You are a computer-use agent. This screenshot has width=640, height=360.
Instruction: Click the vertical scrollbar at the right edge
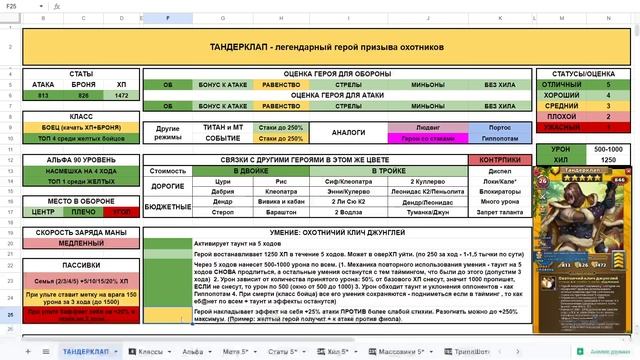[x=636, y=31]
